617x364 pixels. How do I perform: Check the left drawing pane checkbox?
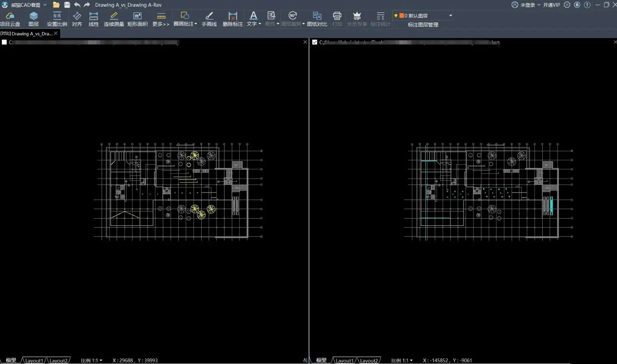point(4,42)
